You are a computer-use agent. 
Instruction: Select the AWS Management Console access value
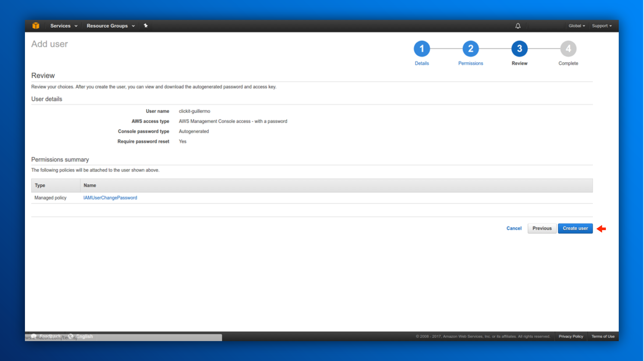[x=233, y=121]
